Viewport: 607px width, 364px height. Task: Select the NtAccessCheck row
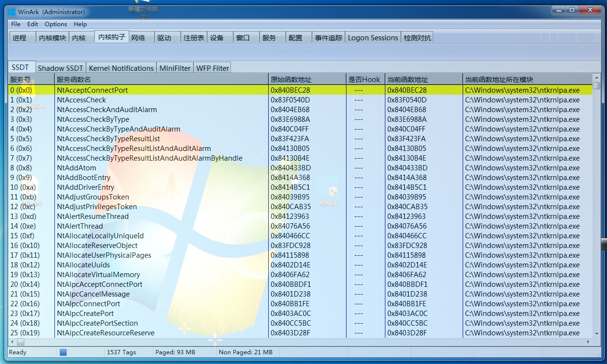point(300,99)
